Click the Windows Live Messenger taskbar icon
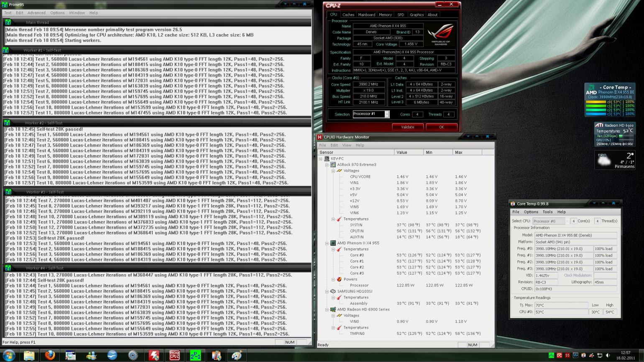Image resolution: width=644 pixels, height=362 pixels. click(x=91, y=355)
